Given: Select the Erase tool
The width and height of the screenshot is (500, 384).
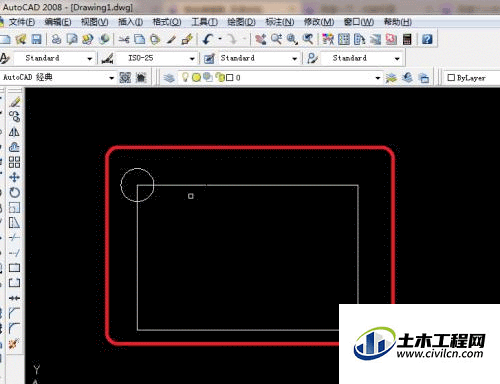Looking at the screenshot, I should click(14, 102).
